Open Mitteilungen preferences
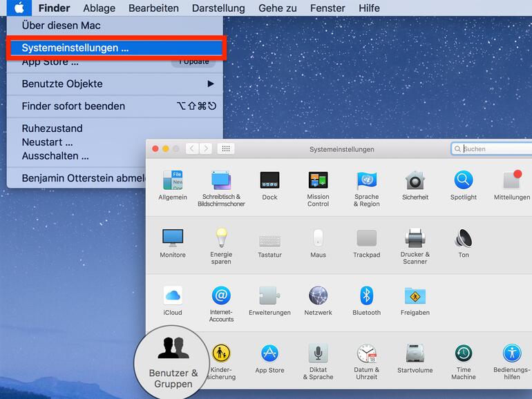Viewport: 532px width, 399px height. pos(512,185)
